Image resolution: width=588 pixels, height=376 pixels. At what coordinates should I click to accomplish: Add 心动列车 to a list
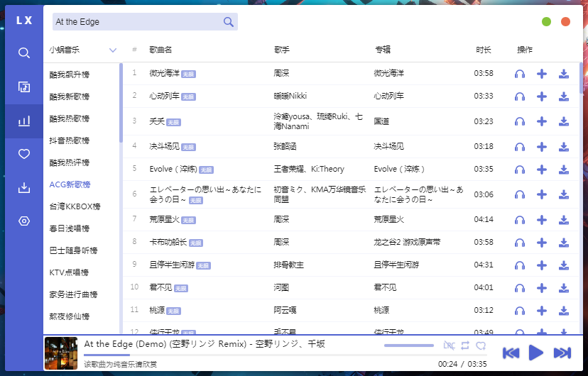542,96
